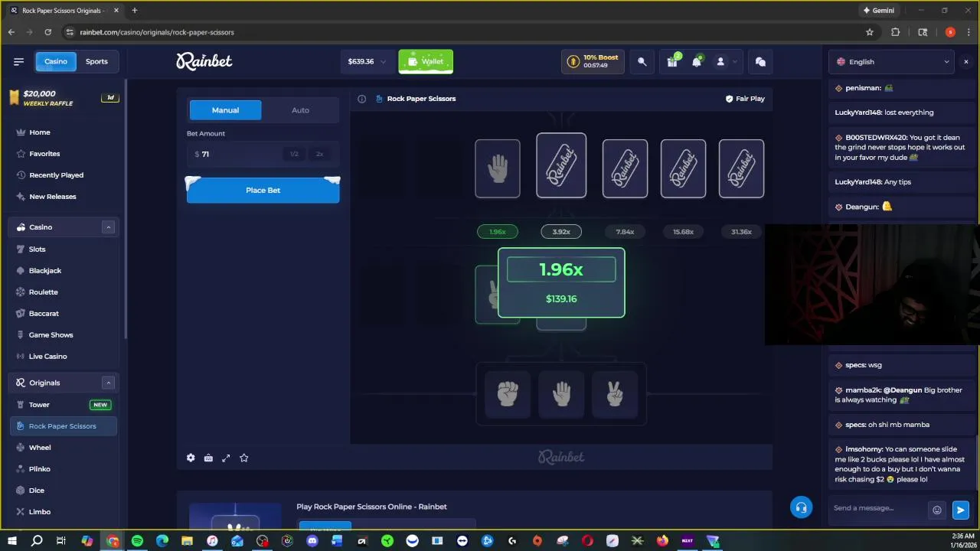Select the Manual betting mode

pos(225,110)
